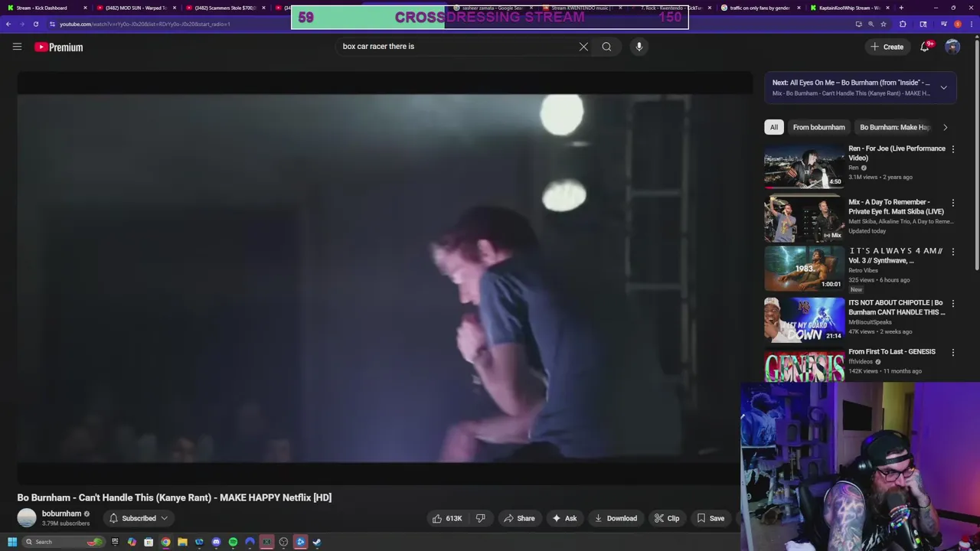
Task: Open A Day To Remember mix thumbnail
Action: [x=804, y=218]
